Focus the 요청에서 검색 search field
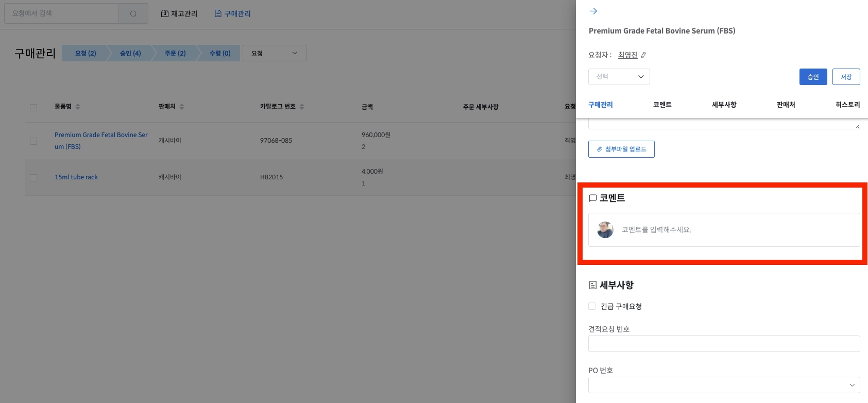The height and width of the screenshot is (403, 868). pyautogui.click(x=61, y=13)
